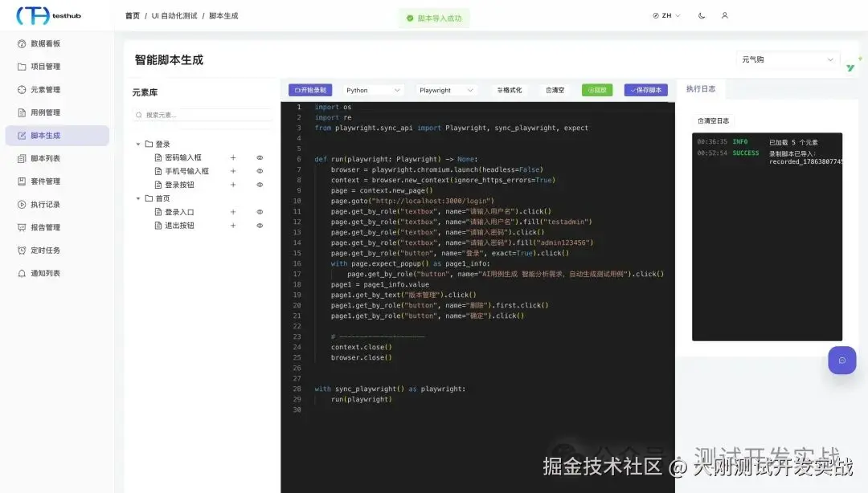Preview 登录入口 with eye icon
The width and height of the screenshot is (868, 493).
click(x=260, y=212)
